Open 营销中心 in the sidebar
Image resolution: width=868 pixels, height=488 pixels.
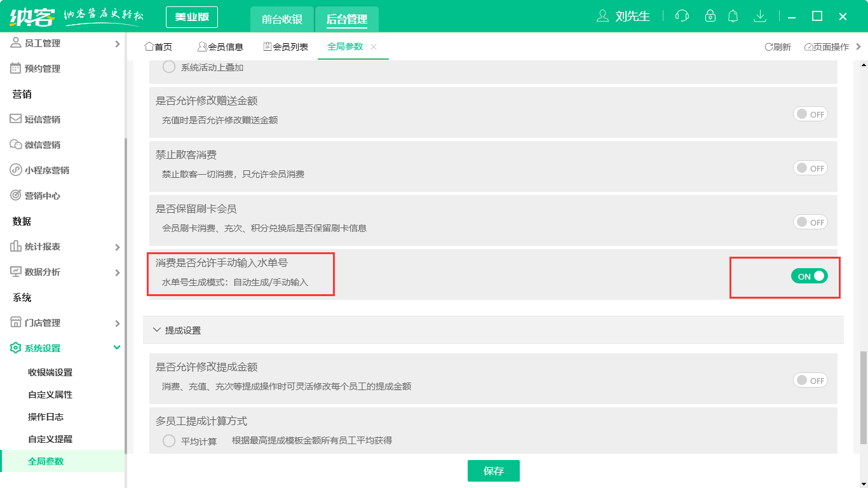[x=42, y=196]
